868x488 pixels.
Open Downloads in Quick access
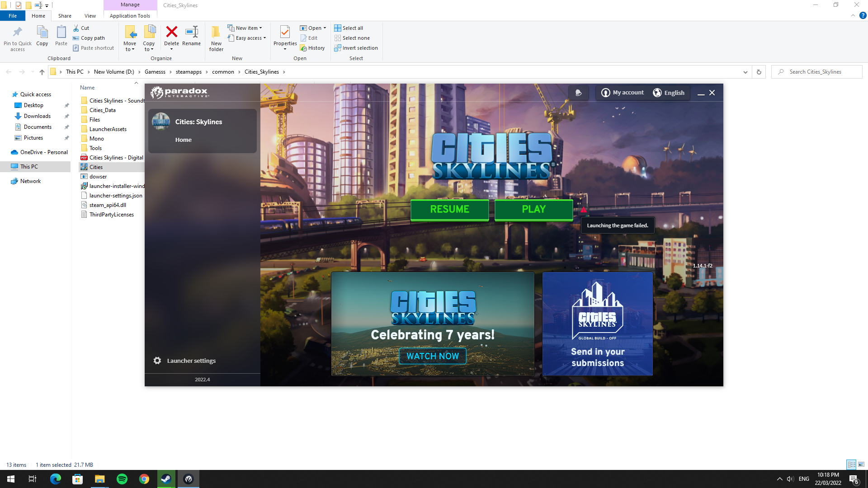point(37,116)
